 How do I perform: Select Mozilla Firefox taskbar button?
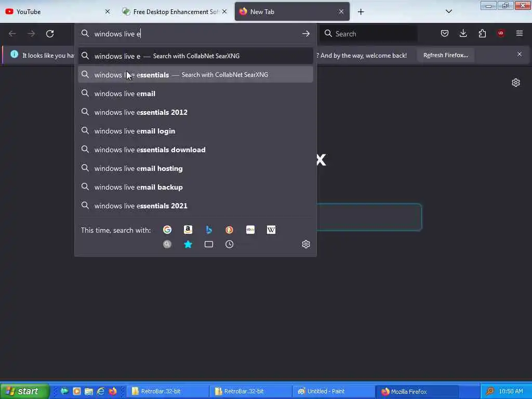[416, 391]
